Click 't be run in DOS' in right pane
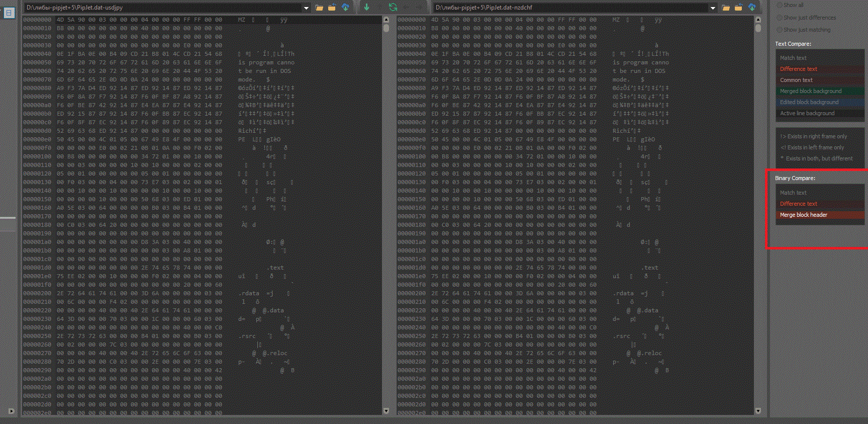The width and height of the screenshot is (868, 424). pos(639,71)
